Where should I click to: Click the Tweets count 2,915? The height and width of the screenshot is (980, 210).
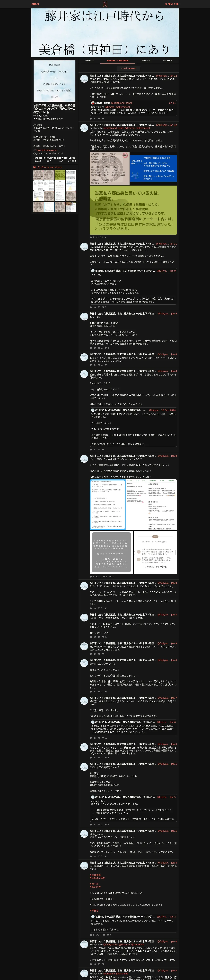point(38,161)
